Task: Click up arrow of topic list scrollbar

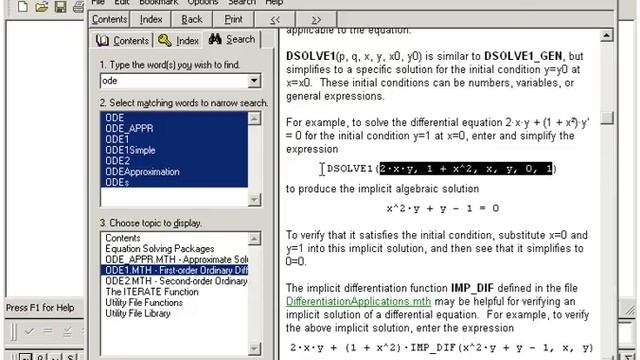Action: 254,239
